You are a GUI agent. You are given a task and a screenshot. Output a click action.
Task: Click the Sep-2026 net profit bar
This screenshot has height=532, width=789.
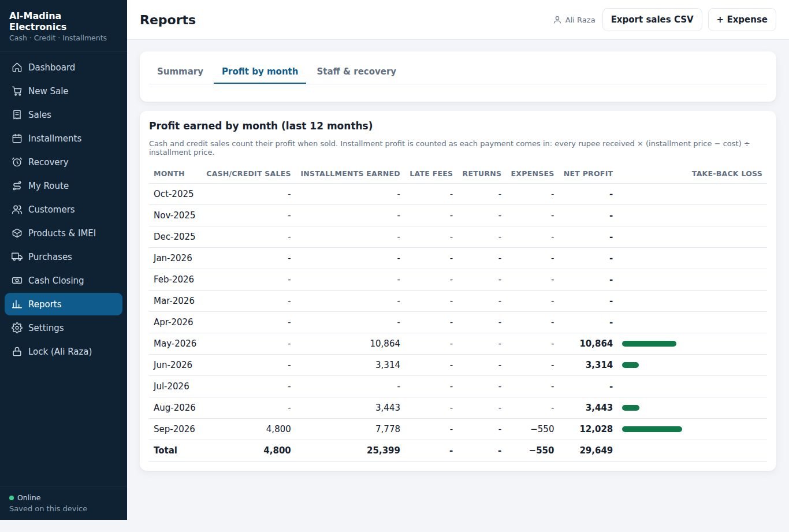(x=652, y=429)
